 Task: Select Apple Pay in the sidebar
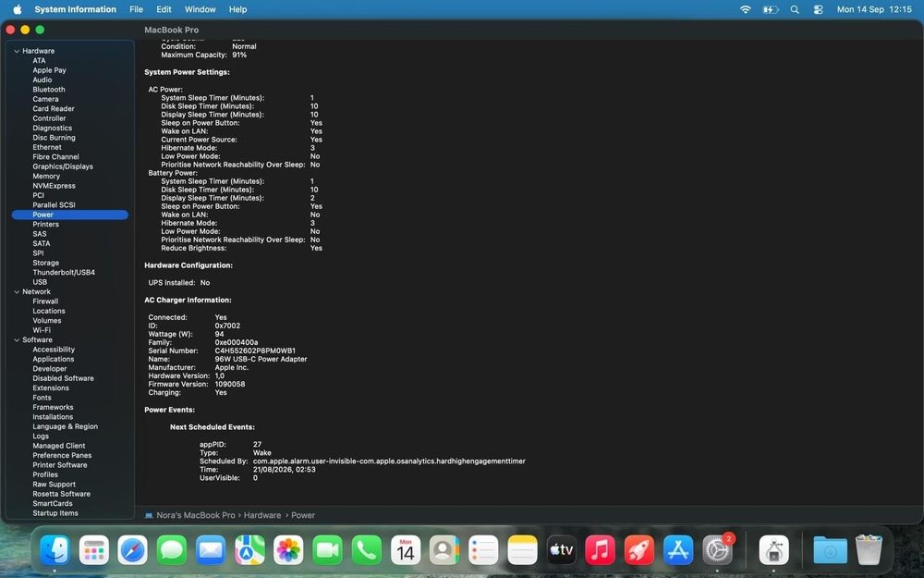pyautogui.click(x=50, y=70)
